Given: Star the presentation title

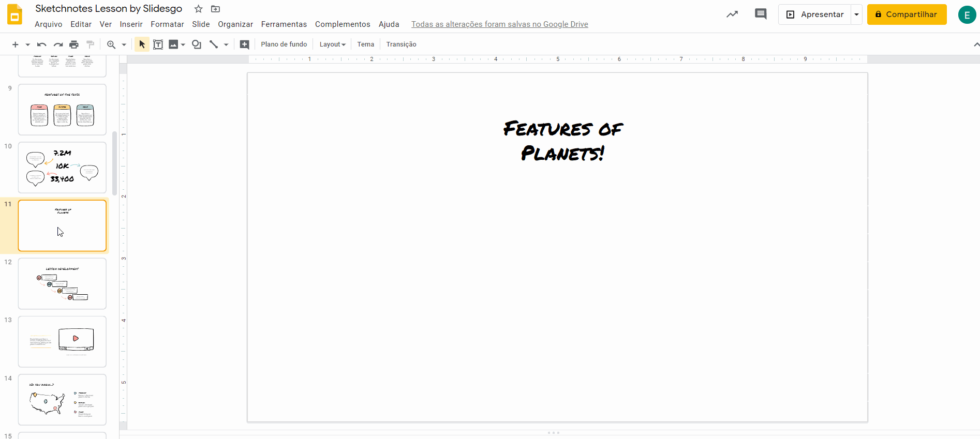Looking at the screenshot, I should [x=198, y=9].
